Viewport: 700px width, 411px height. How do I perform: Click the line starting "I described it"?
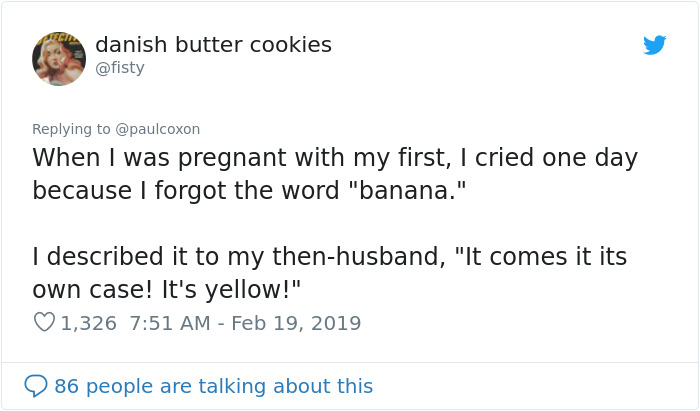click(x=329, y=257)
